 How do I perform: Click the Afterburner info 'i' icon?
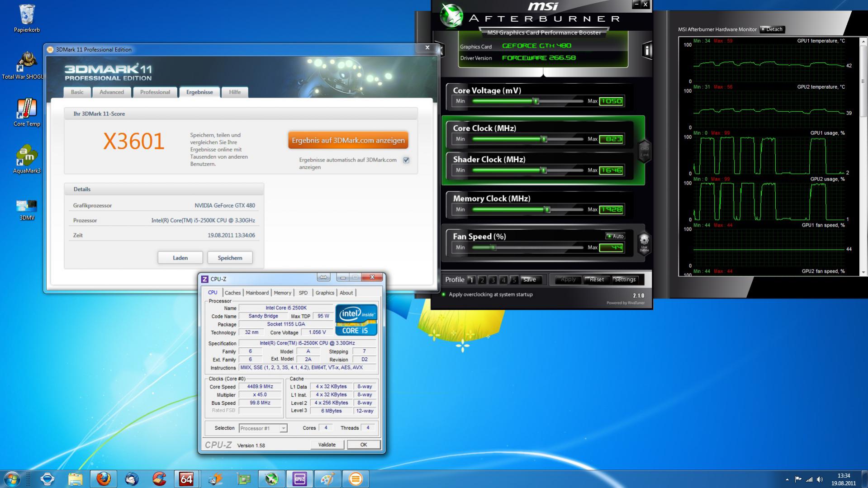click(647, 50)
